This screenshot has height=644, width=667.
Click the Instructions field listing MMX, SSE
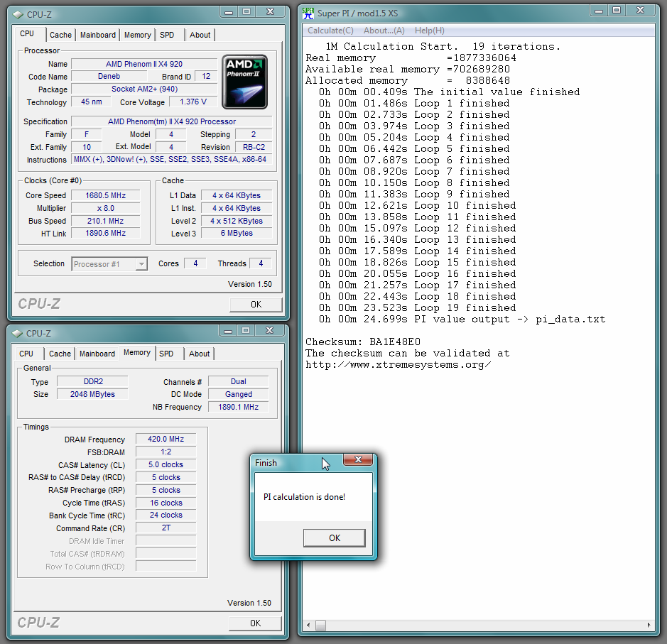[x=172, y=160]
